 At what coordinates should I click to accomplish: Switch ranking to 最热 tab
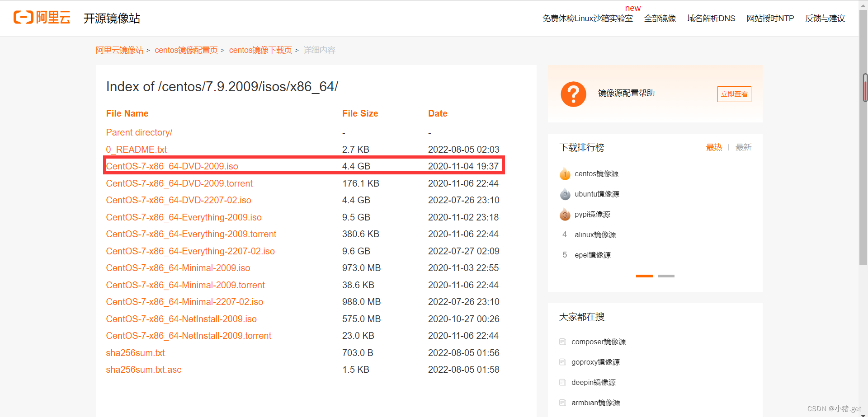(x=714, y=147)
